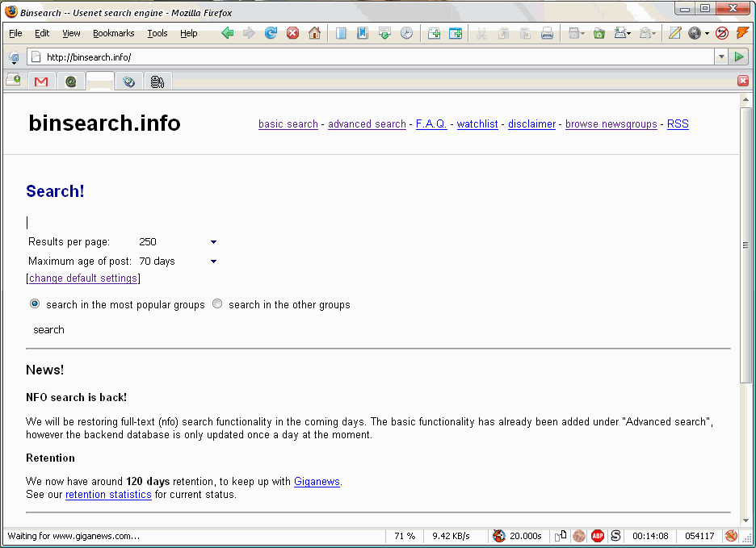Open the 'browse newsgroups' link

pyautogui.click(x=611, y=123)
